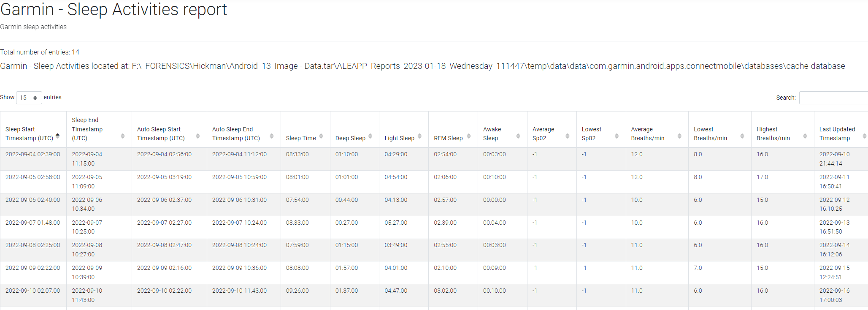Select sleep start cell 2022-09-07 01:48:00
Image resolution: width=868 pixels, height=310 pixels.
pyautogui.click(x=32, y=223)
